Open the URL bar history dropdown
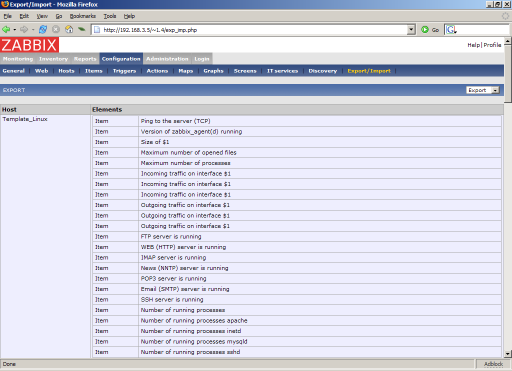 (x=411, y=30)
